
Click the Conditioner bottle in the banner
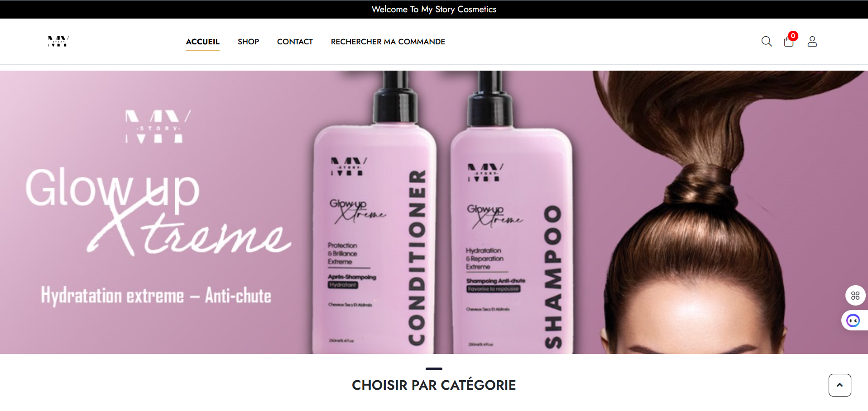click(x=374, y=213)
